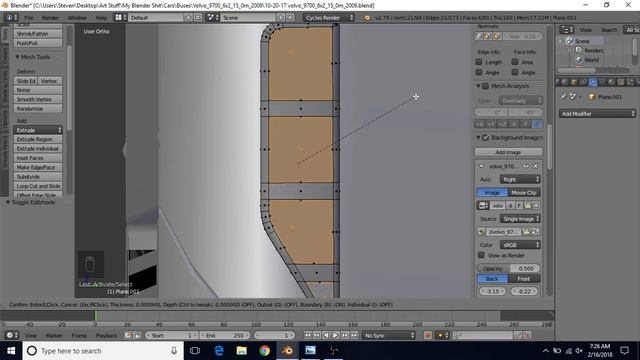Open File Explorer from the taskbar
This screenshot has width=640, height=360.
[x=242, y=351]
